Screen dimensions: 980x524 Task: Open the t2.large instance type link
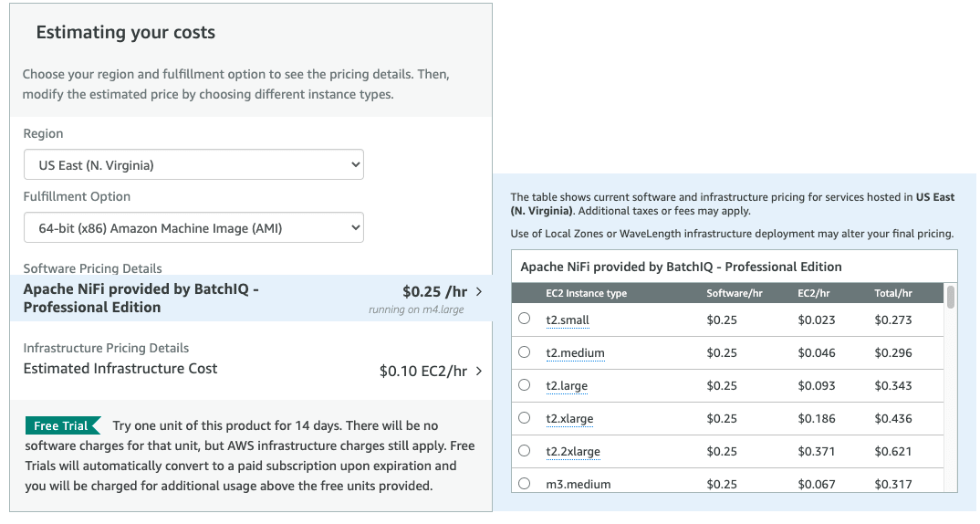(567, 386)
